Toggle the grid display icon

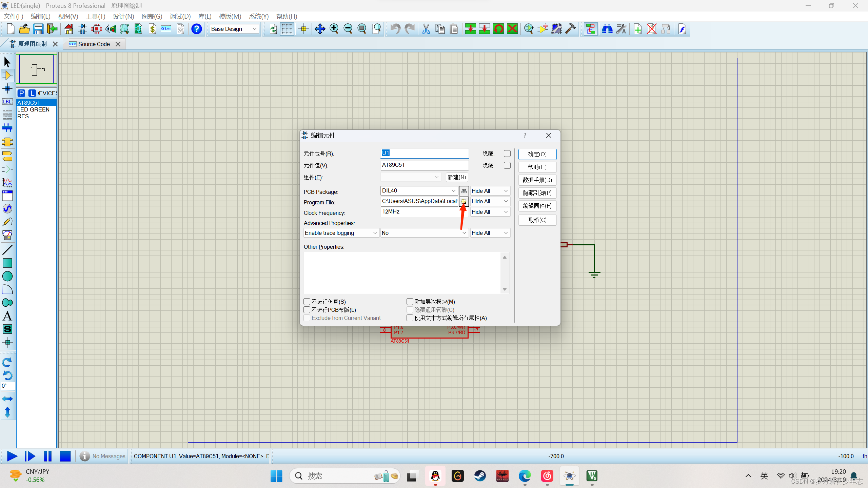point(287,29)
